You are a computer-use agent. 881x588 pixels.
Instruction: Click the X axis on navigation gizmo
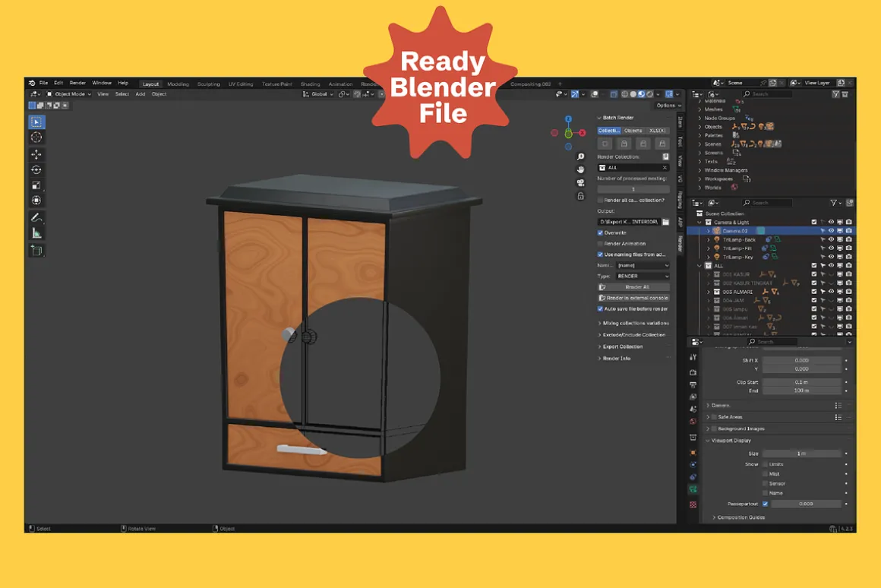[x=582, y=133]
